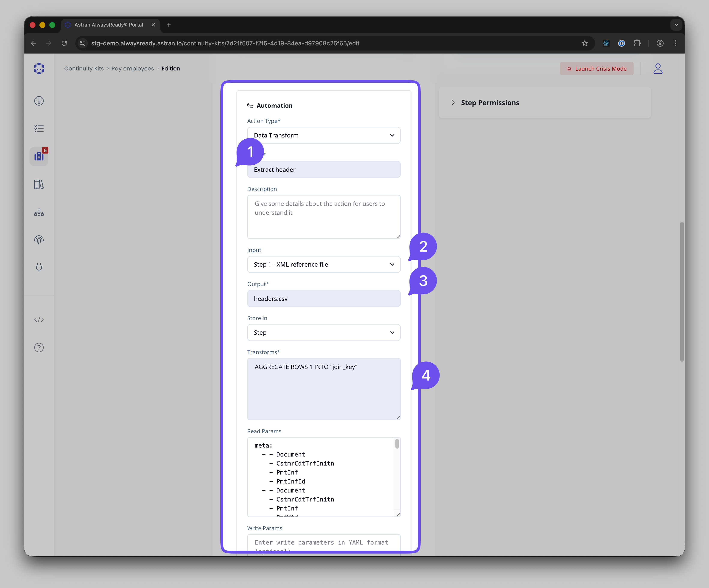Open the Store in dropdown
Screen dimensions: 709x588
323,333
